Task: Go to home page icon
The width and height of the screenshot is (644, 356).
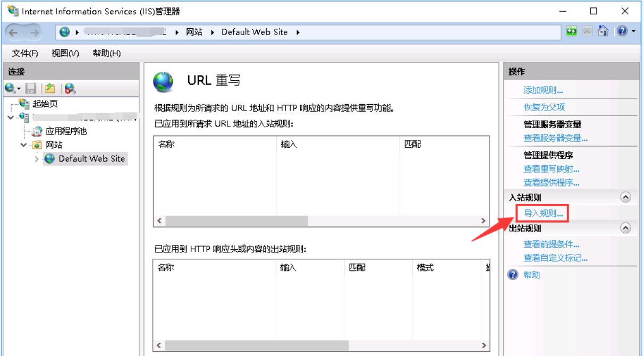Action: pos(603,31)
